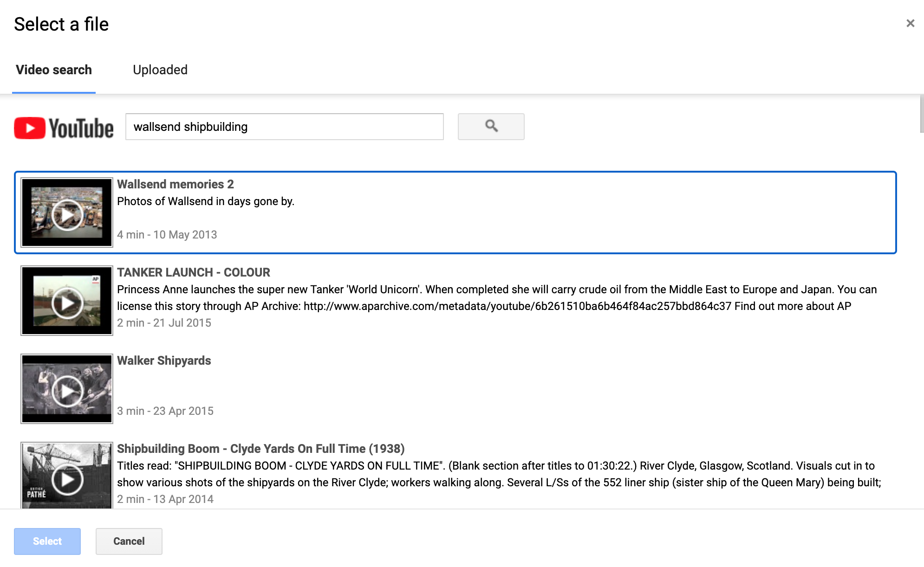Play the Wallsend memories 2 thumbnail

67,213
